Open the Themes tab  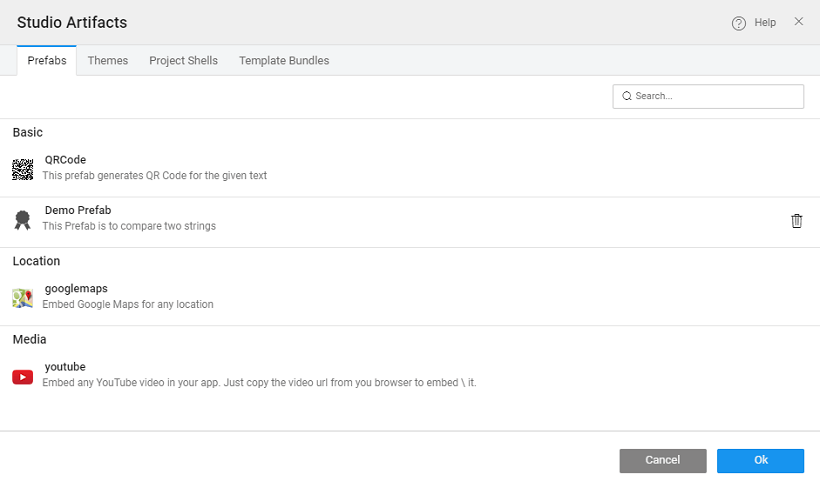108,61
